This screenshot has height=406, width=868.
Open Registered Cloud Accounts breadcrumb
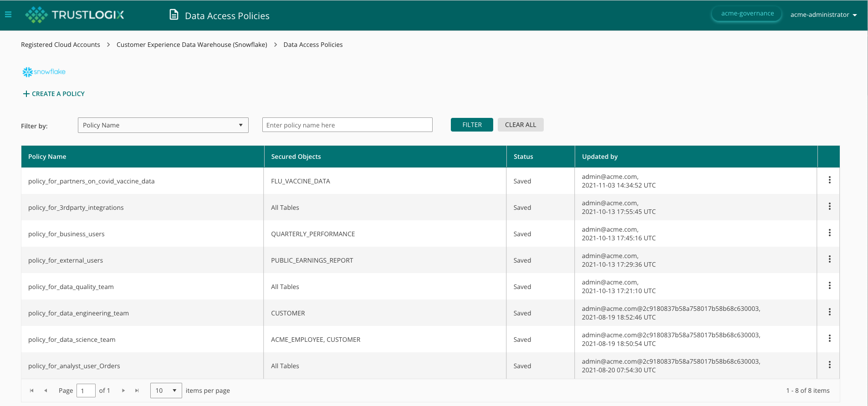pos(61,45)
